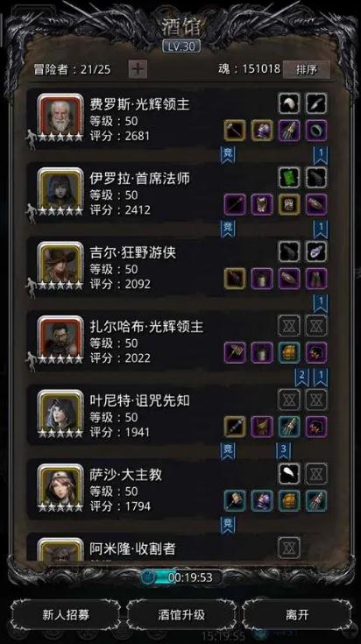This screenshot has height=644, width=361.
Task: Click the plus icon to expand adventurer slots
Action: click(x=138, y=69)
